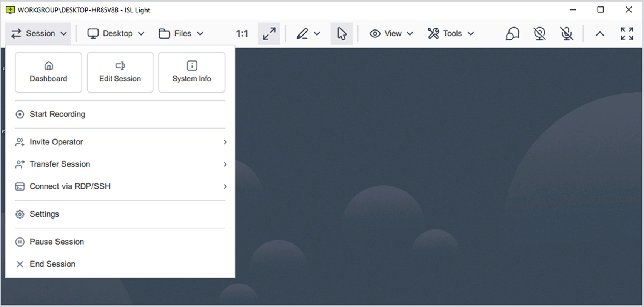This screenshot has height=307, width=644.
Task: Expand the View dropdown menu
Action: [x=391, y=34]
